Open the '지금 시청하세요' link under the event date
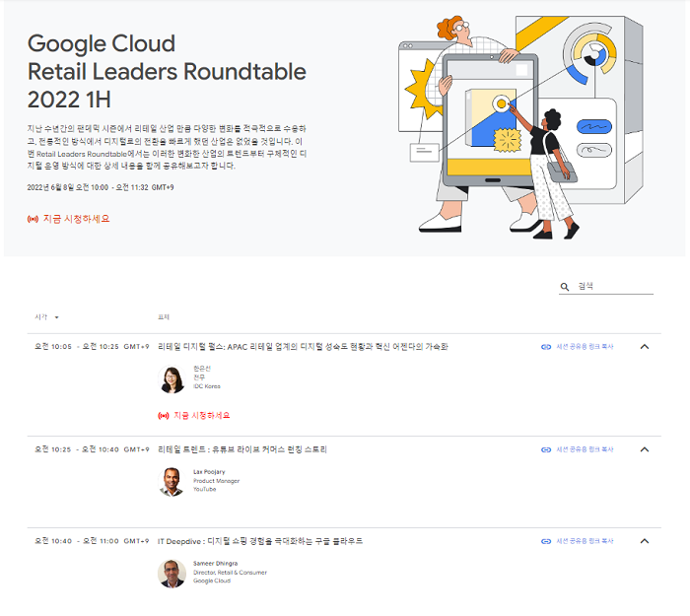Image resolution: width=690 pixels, height=616 pixels. [x=76, y=219]
